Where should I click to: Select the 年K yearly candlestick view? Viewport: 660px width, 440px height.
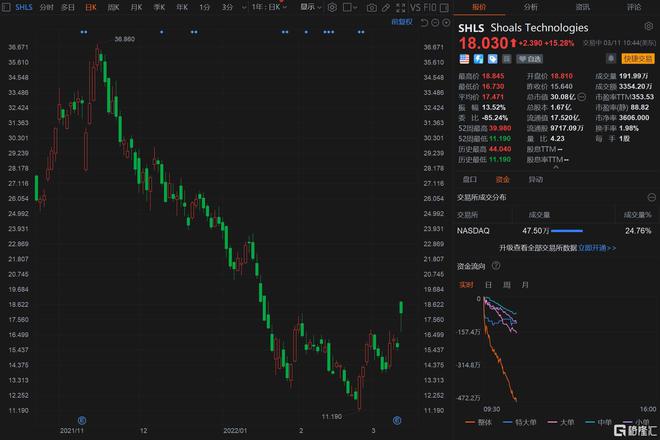181,7
